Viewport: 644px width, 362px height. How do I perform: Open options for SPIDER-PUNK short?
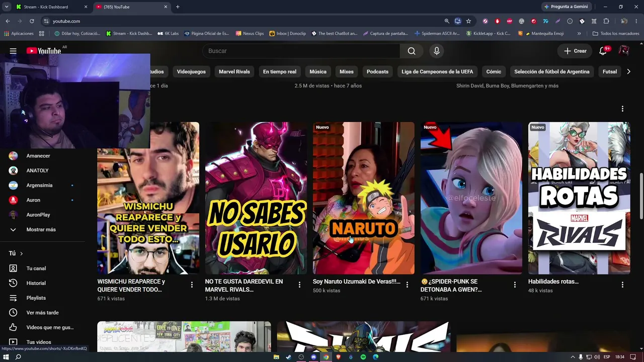515,285
